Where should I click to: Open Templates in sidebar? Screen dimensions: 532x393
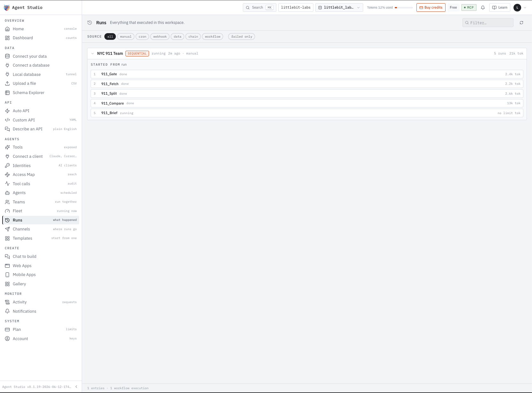[x=41, y=238]
